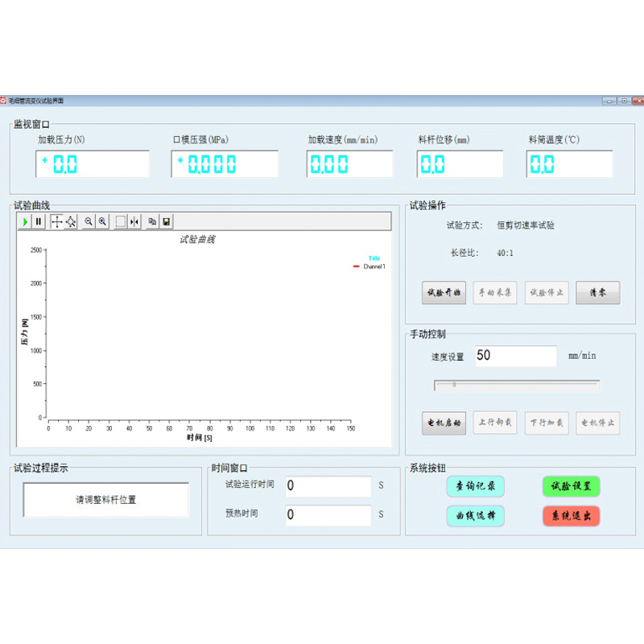Click the 电机启动 button

pyautogui.click(x=444, y=423)
